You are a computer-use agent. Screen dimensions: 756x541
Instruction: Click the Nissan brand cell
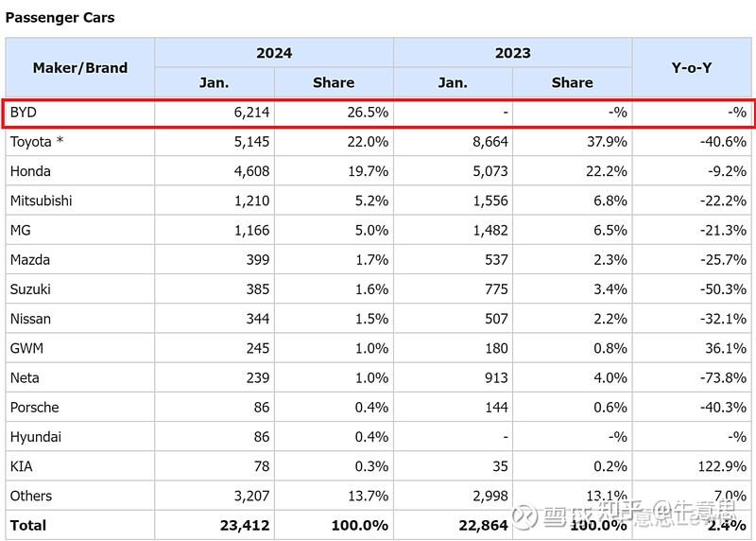80,319
